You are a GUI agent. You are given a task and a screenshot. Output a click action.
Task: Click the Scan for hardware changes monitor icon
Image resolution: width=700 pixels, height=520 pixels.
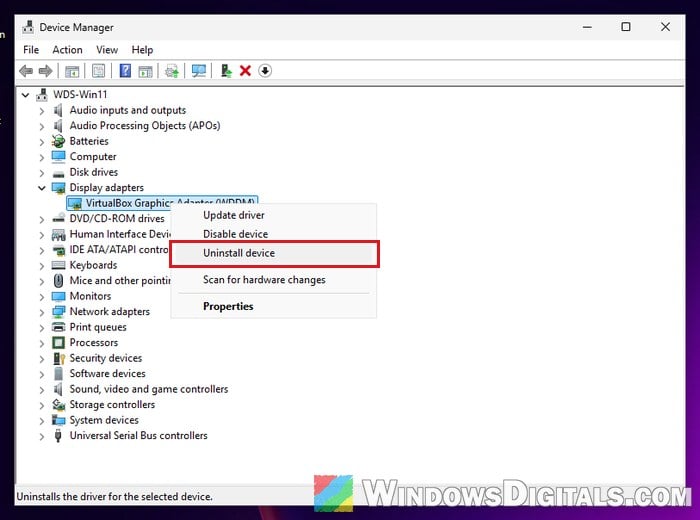tap(199, 71)
